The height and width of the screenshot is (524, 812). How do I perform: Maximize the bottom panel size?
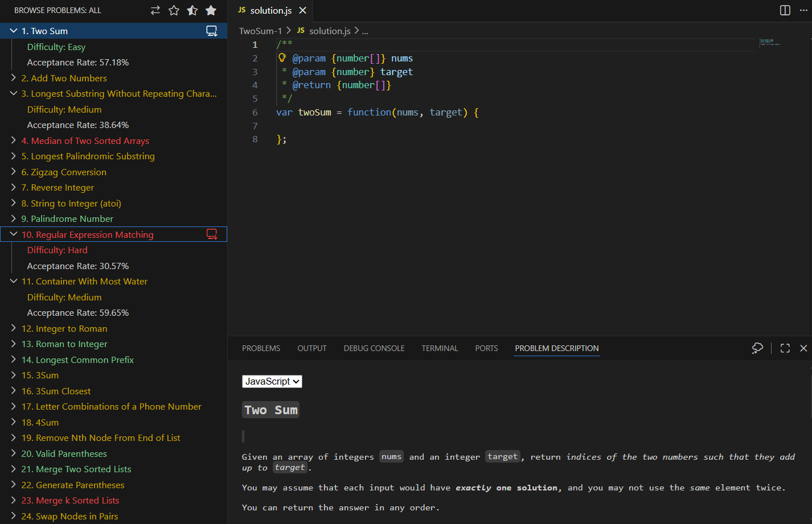pyautogui.click(x=785, y=348)
